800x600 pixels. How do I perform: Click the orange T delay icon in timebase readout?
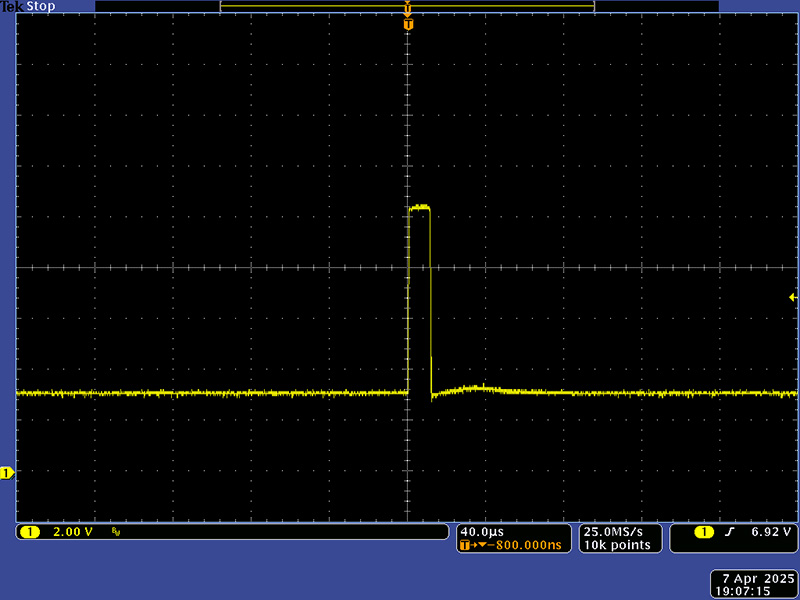click(x=466, y=546)
